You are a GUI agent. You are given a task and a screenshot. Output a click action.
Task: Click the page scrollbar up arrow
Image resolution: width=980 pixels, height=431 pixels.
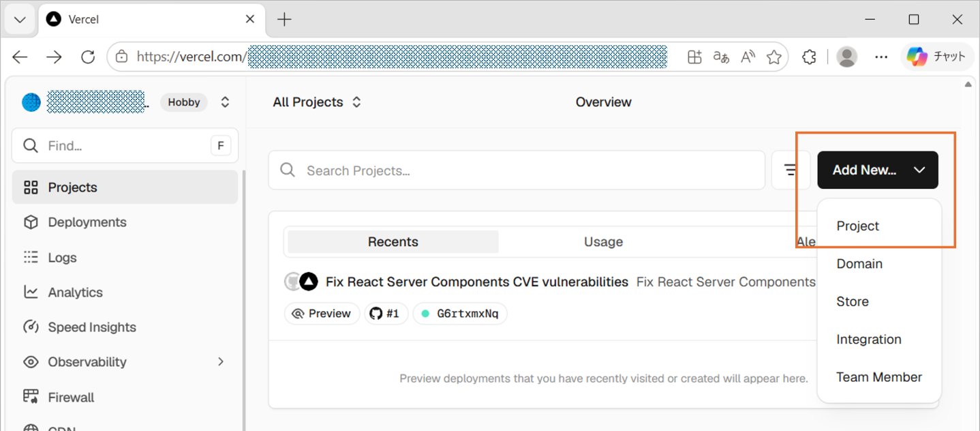click(x=968, y=85)
